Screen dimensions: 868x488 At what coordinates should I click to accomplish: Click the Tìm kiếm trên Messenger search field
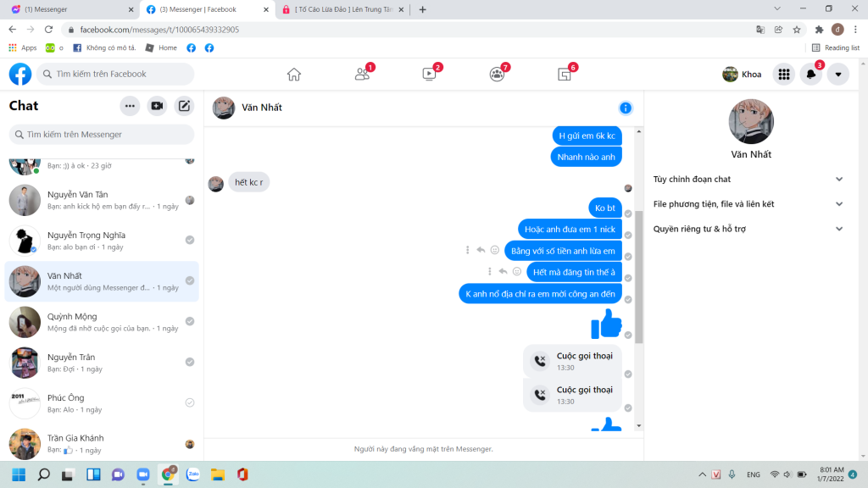(x=102, y=135)
